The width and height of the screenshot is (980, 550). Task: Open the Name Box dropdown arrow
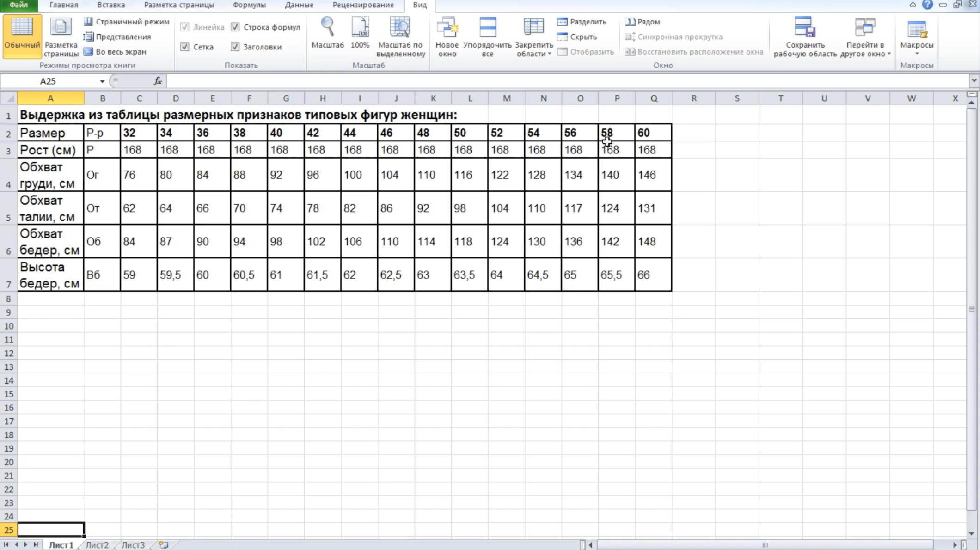coord(102,81)
